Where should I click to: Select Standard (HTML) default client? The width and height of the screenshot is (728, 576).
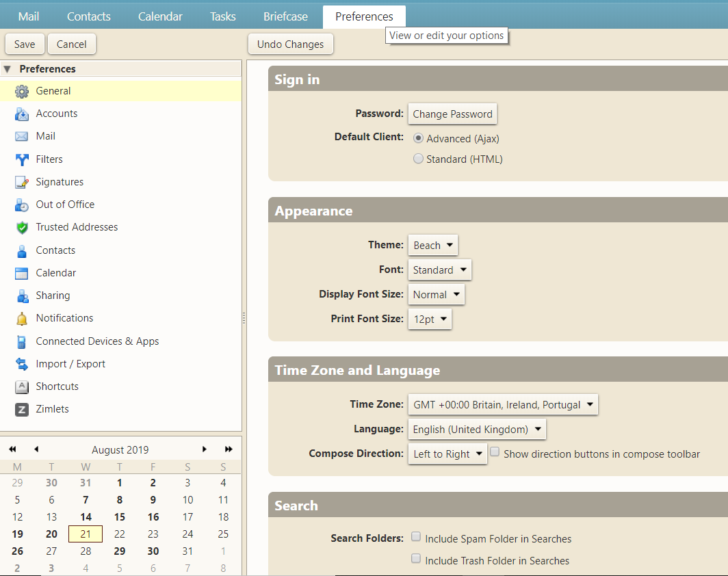419,159
